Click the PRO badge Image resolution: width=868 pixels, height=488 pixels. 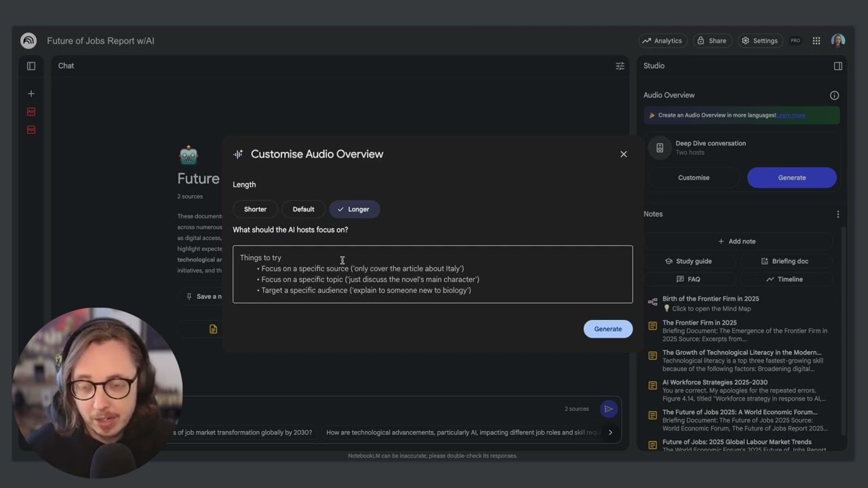pyautogui.click(x=795, y=41)
